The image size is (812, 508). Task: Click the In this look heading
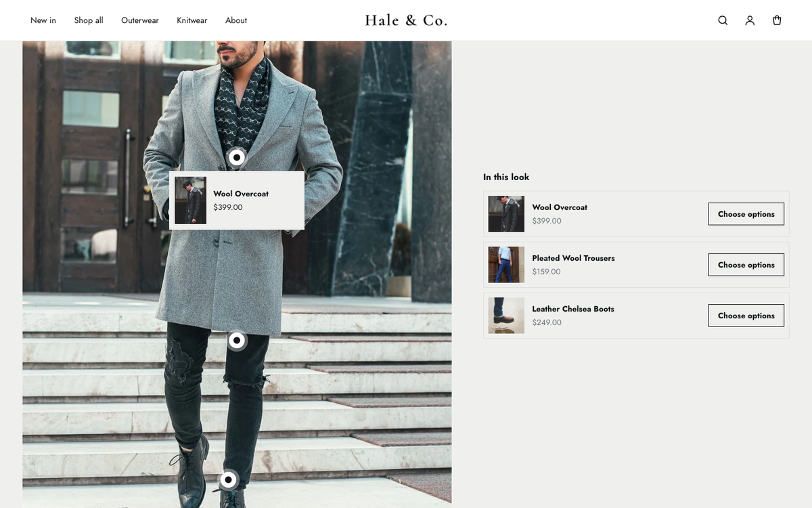pyautogui.click(x=506, y=177)
